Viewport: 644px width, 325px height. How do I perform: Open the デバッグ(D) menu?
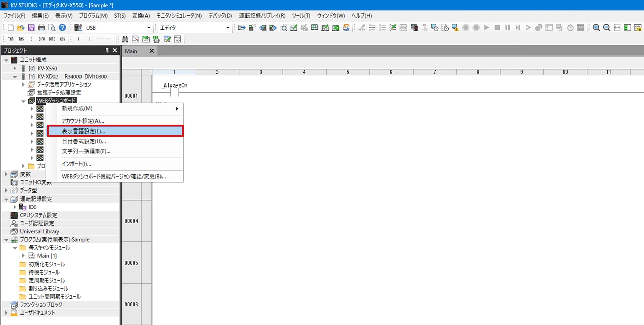click(220, 16)
